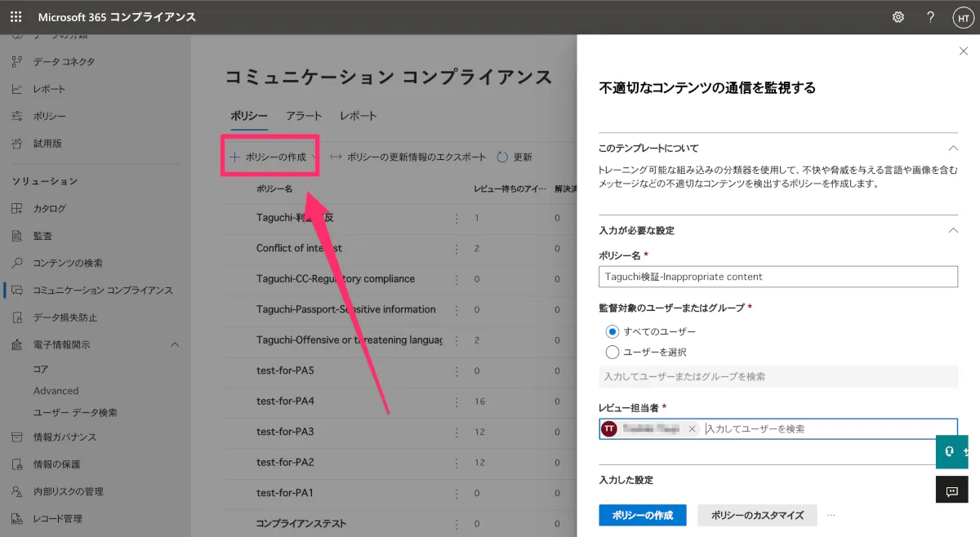Viewport: 980px width, 537px height.
Task: Open the black feedback chat widget
Action: click(x=951, y=490)
